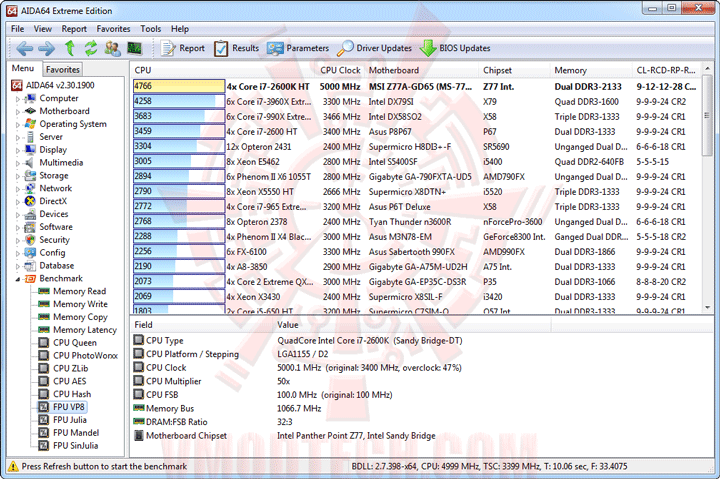Expand the Computer tree node
The height and width of the screenshot is (479, 720).
click(x=18, y=99)
